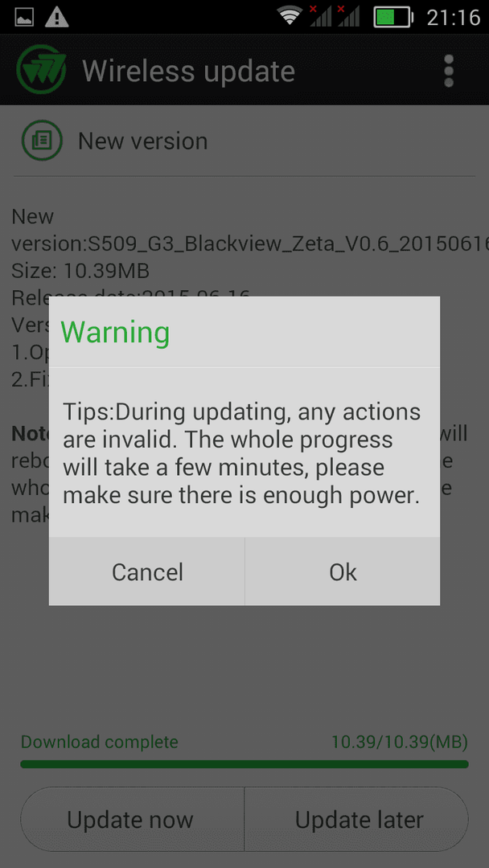Choose Update later

pos(357,819)
